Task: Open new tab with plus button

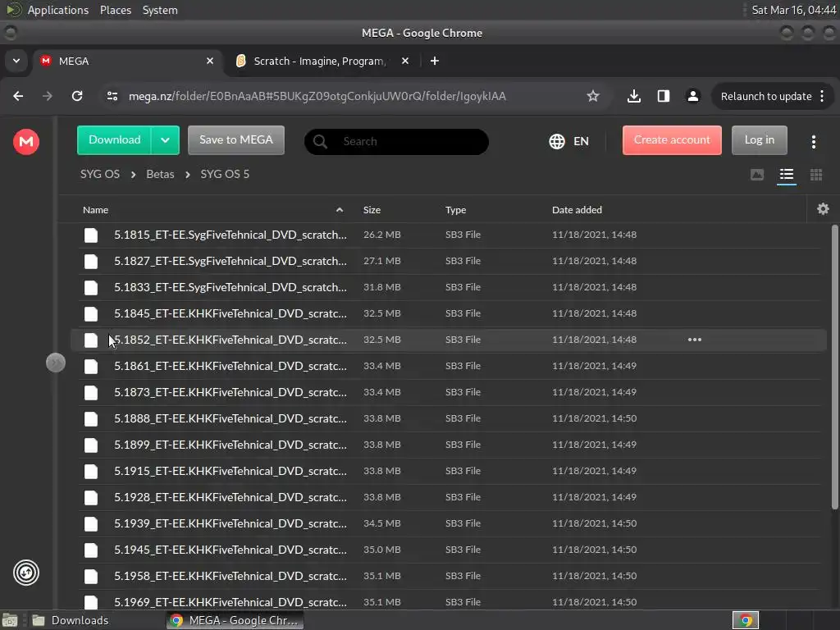Action: [x=435, y=61]
